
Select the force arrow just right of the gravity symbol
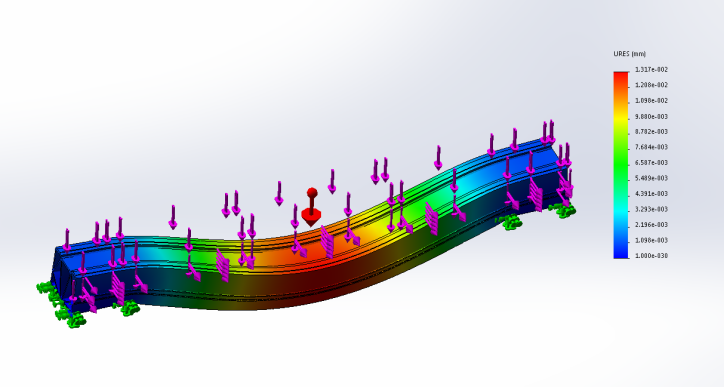[332, 181]
